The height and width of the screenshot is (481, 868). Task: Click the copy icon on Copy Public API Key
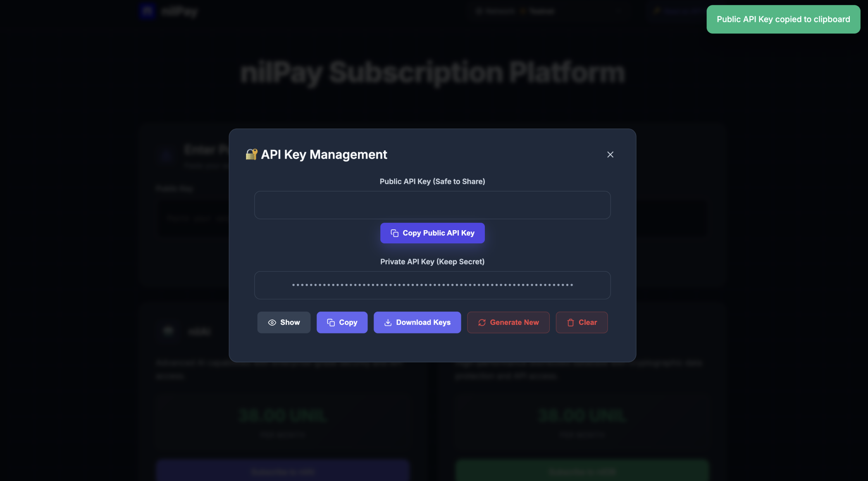[394, 233]
